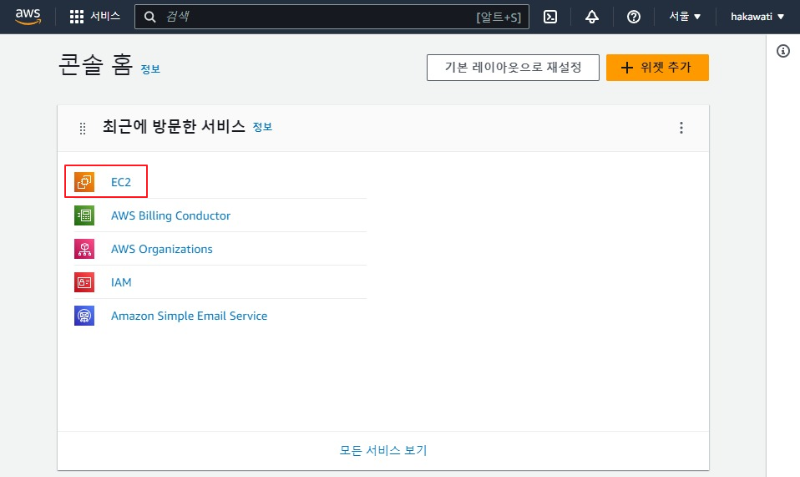Open the 서비스 grid menu icon
Viewport: 800px width, 477px height.
[77, 17]
